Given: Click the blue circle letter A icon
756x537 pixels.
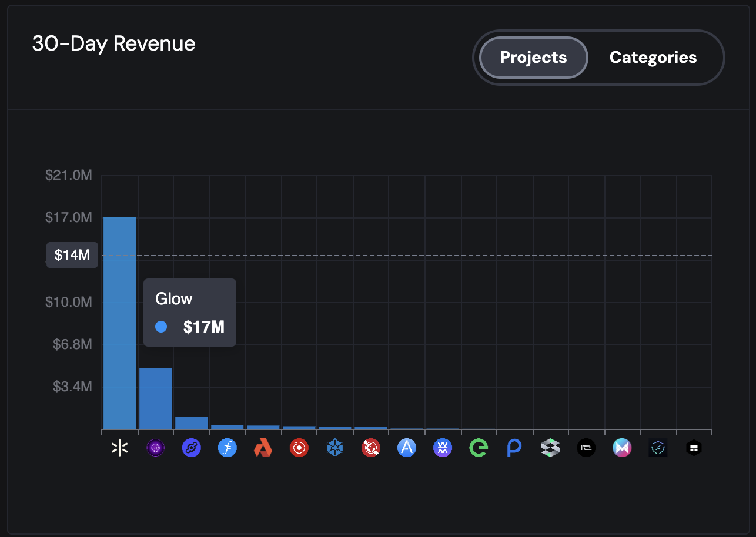Looking at the screenshot, I should coord(407,449).
